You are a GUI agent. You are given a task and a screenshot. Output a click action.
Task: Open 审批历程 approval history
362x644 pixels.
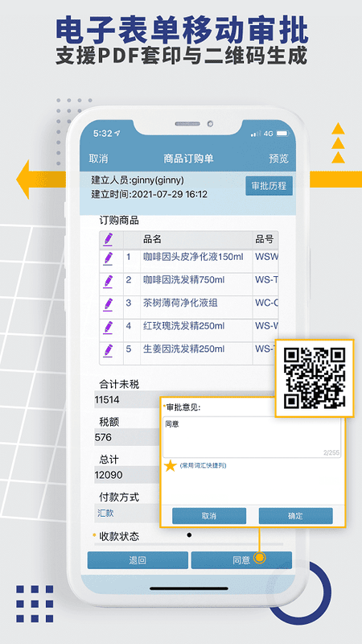(x=269, y=186)
